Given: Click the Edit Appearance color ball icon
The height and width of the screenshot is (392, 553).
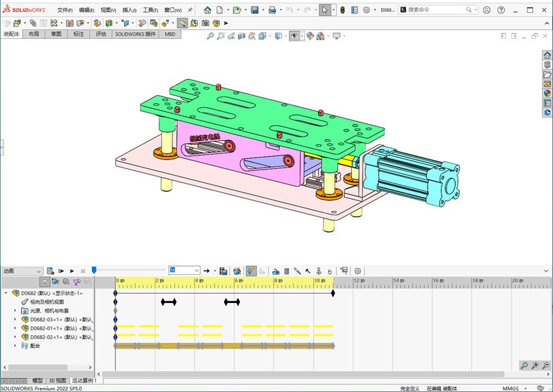Looking at the screenshot, I should coord(310,36).
